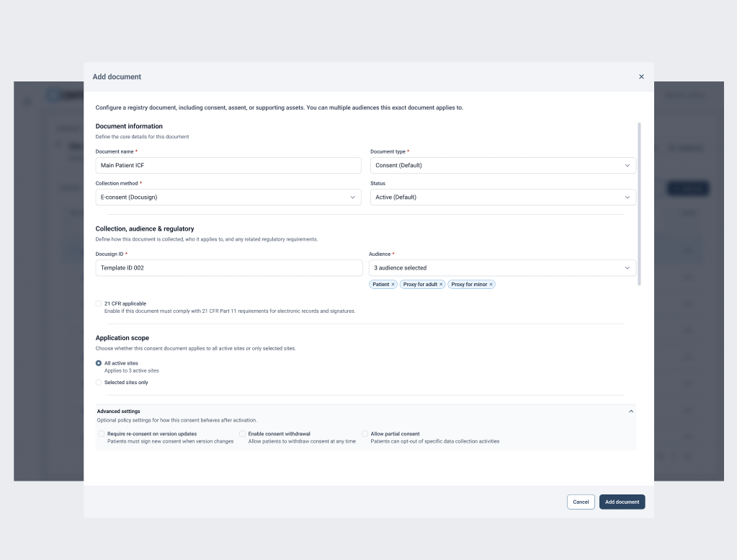Open the Document type dropdown

coord(503,166)
